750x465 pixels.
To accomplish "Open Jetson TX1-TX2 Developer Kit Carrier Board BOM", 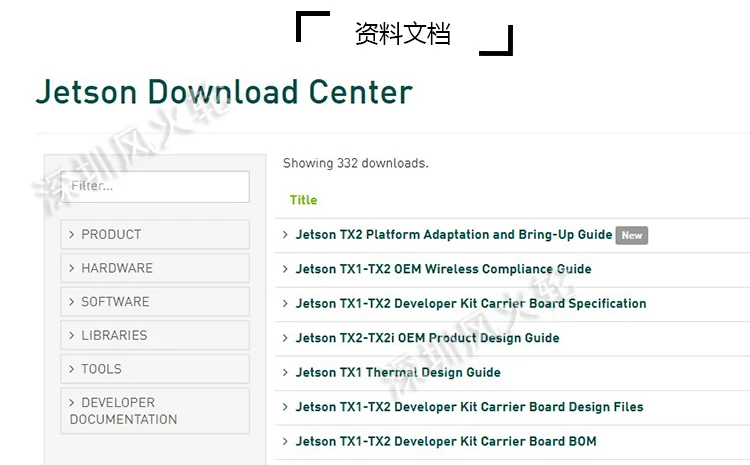I will [x=446, y=441].
